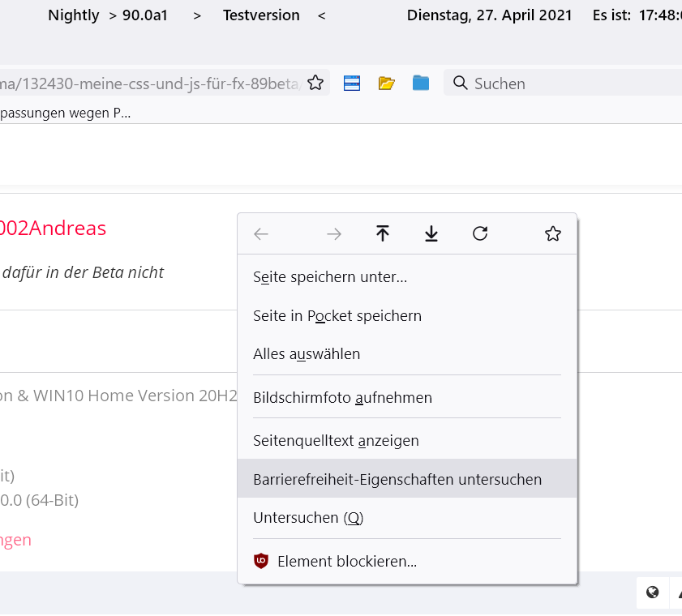The height and width of the screenshot is (616, 682).
Task: Click the globe icon at bottom right
Action: click(x=652, y=593)
